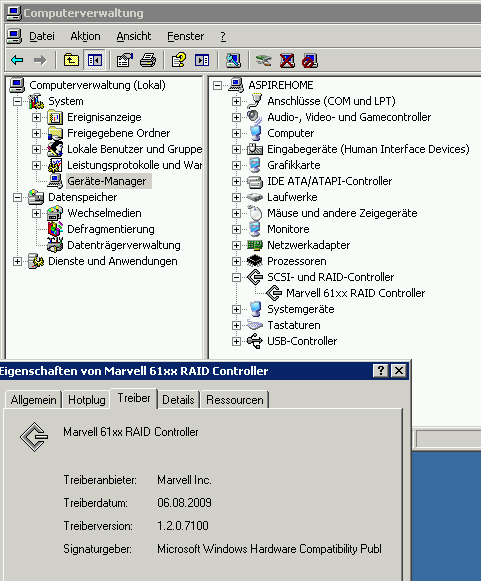Viewport: 481px width, 581px height.
Task: Open the Properties toolbar icon
Action: (x=125, y=60)
